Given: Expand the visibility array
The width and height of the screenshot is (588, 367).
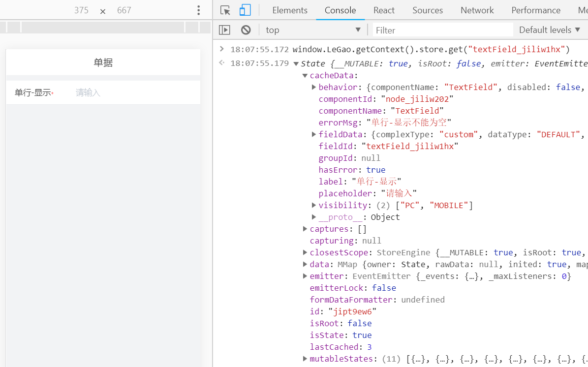Looking at the screenshot, I should tap(314, 205).
